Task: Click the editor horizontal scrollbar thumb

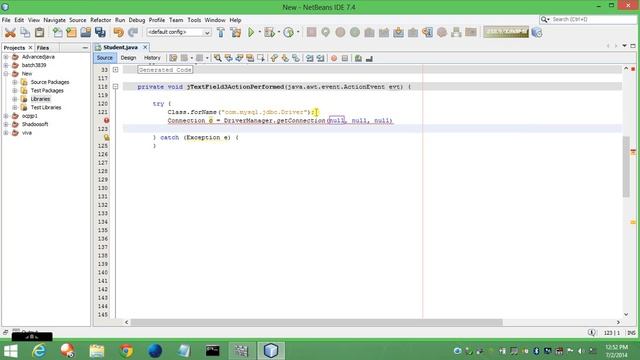Action: point(316,322)
